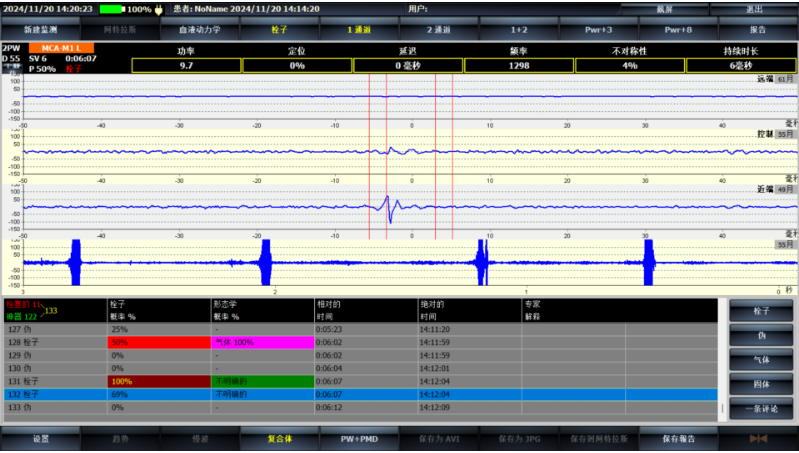The image size is (799, 453).
Task: Click the 栓子 概率 % column header
Action: point(159,310)
